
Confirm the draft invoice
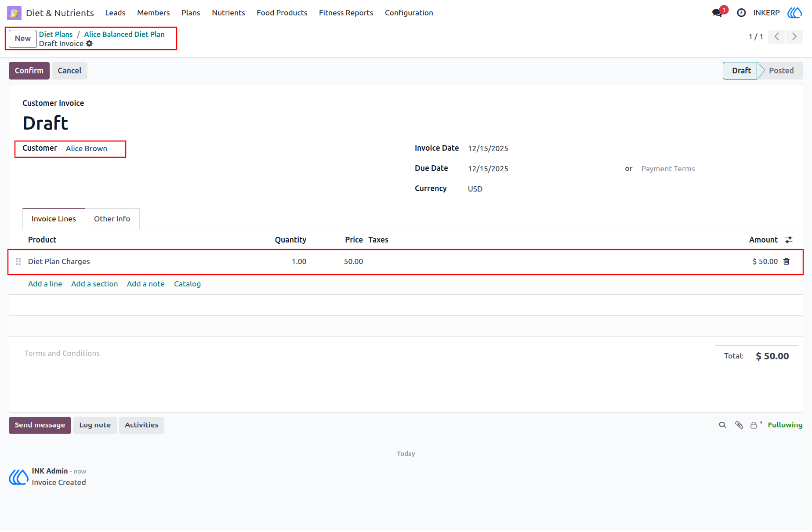pyautogui.click(x=29, y=71)
